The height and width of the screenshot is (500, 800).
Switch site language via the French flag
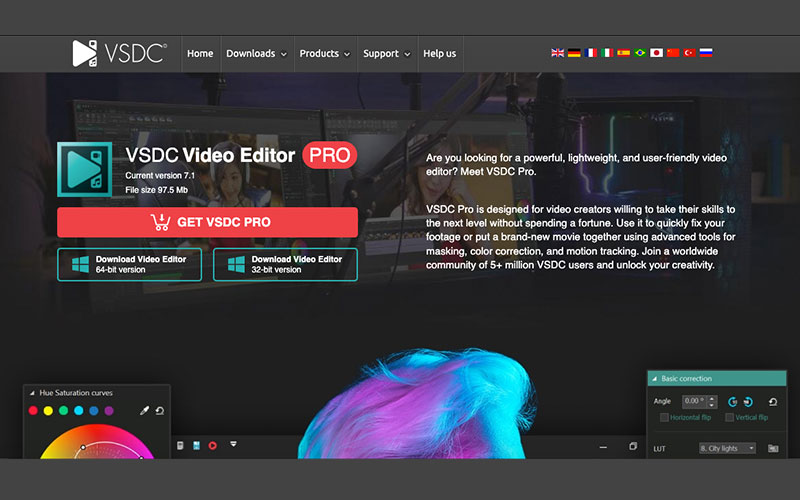coord(590,53)
